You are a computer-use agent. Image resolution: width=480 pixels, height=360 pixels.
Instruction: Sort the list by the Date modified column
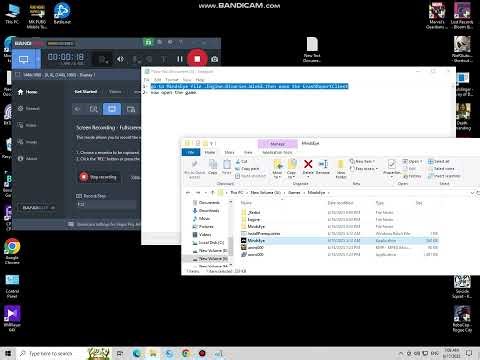(x=340, y=203)
